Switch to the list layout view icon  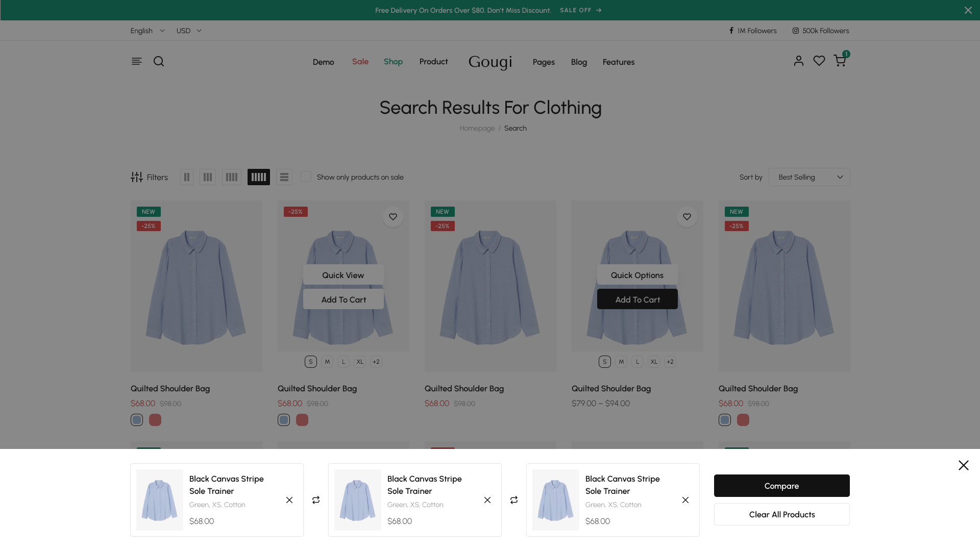[284, 177]
